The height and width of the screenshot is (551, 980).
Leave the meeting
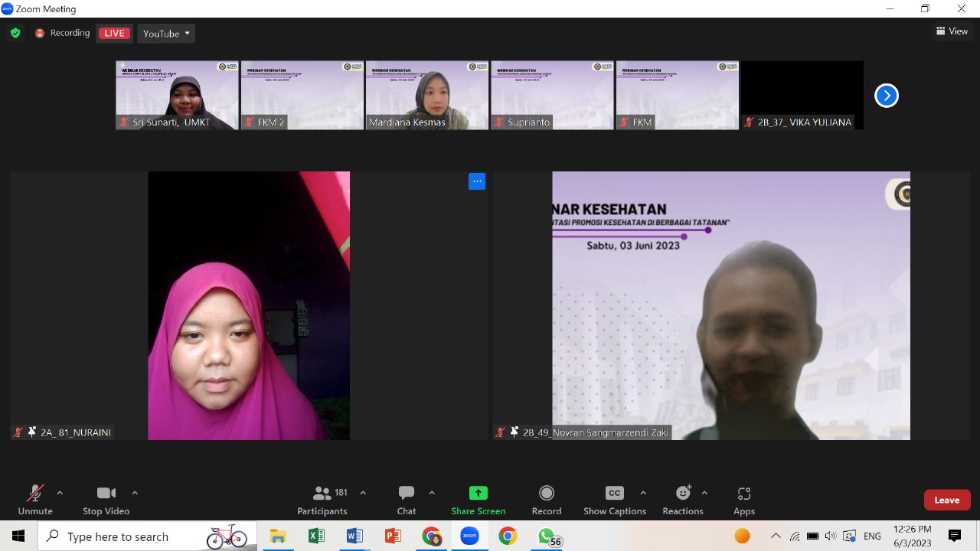946,500
